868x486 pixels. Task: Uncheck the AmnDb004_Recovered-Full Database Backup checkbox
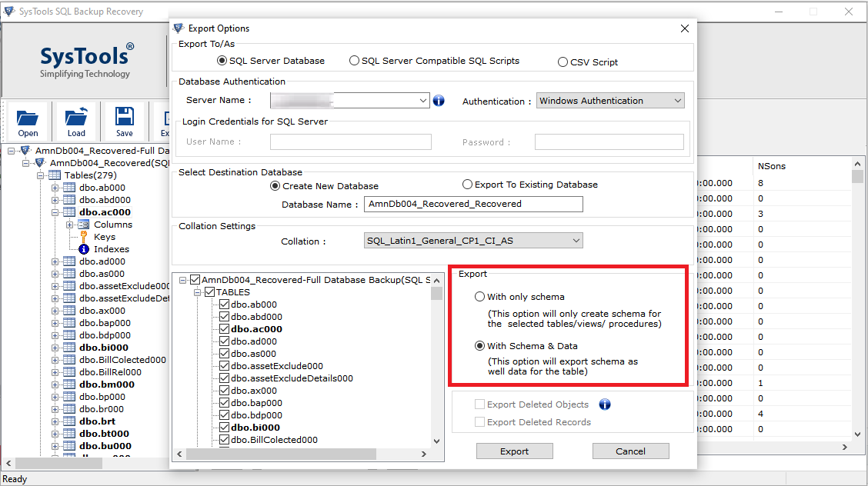tap(195, 280)
